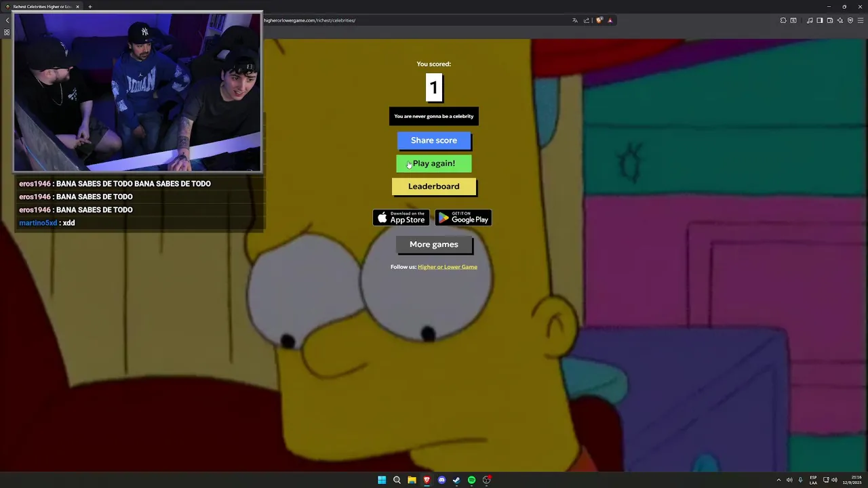
Task: Click the address bar URL
Action: point(309,20)
